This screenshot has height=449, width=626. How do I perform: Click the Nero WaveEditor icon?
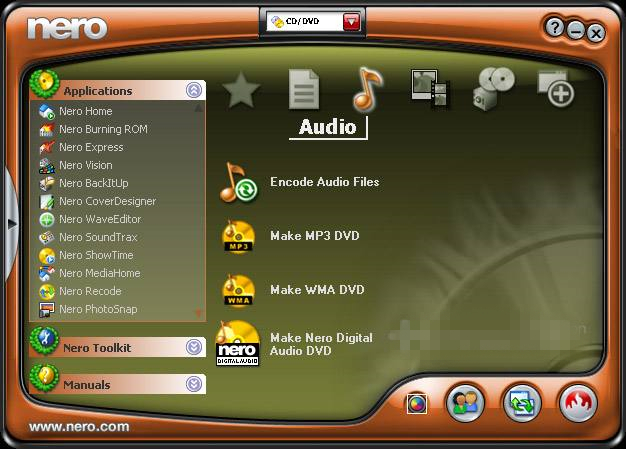click(x=47, y=220)
